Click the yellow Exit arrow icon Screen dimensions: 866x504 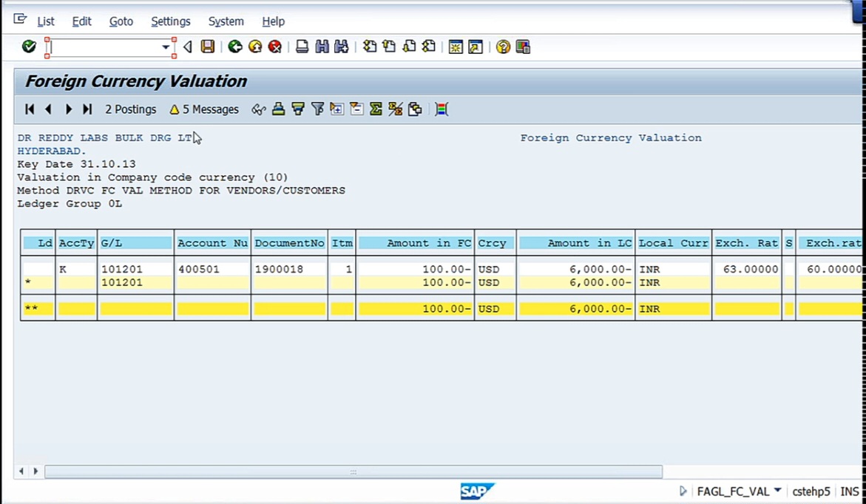coord(255,47)
